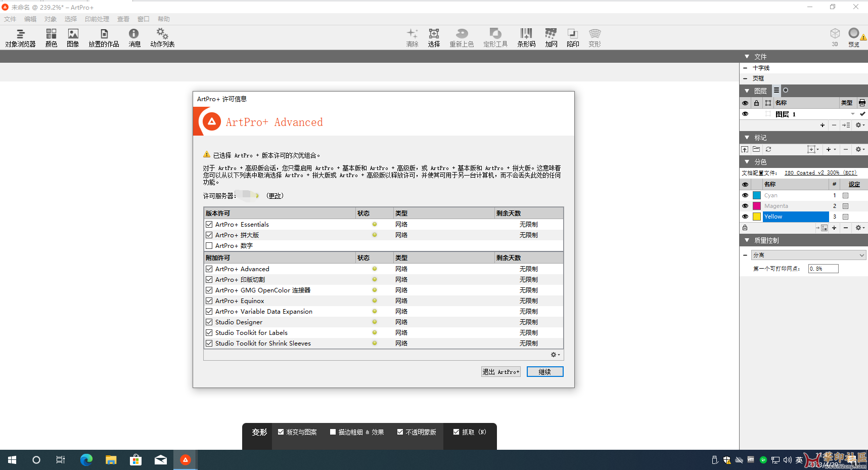
Task: Open the 对象 menu
Action: click(51, 19)
